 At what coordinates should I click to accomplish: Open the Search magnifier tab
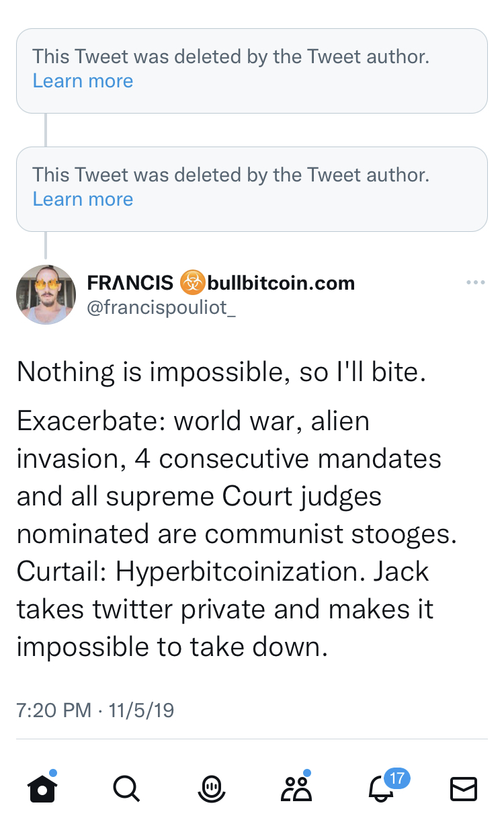tap(126, 788)
